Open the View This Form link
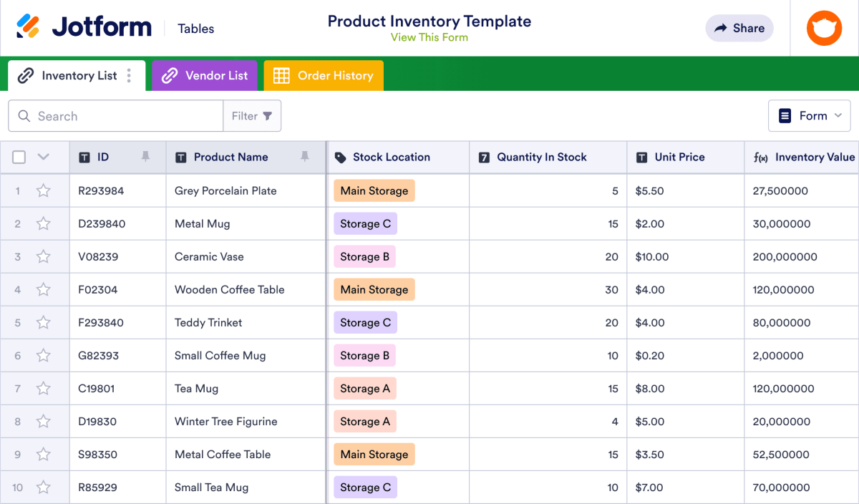This screenshot has width=859, height=504. coord(429,37)
